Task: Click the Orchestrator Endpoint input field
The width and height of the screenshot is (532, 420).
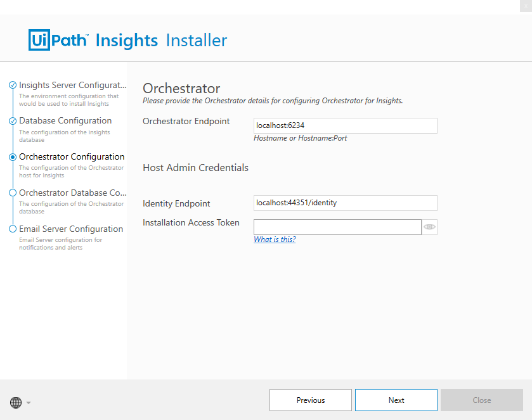Action: [x=346, y=125]
